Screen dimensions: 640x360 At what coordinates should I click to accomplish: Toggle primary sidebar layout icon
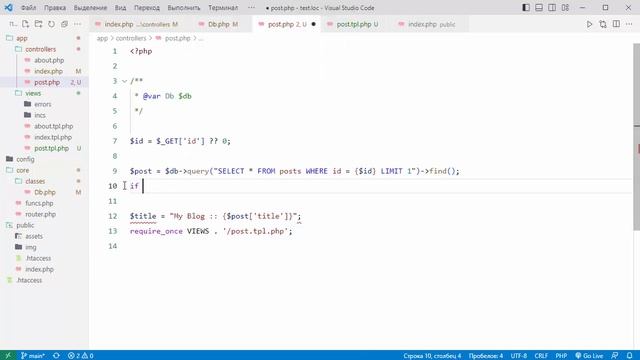coord(526,8)
